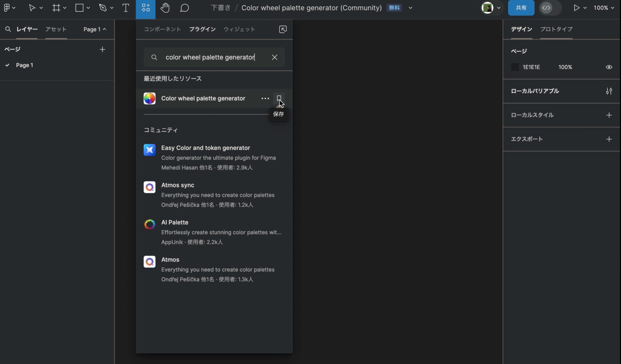
Task: Clear the search with X
Action: point(275,57)
